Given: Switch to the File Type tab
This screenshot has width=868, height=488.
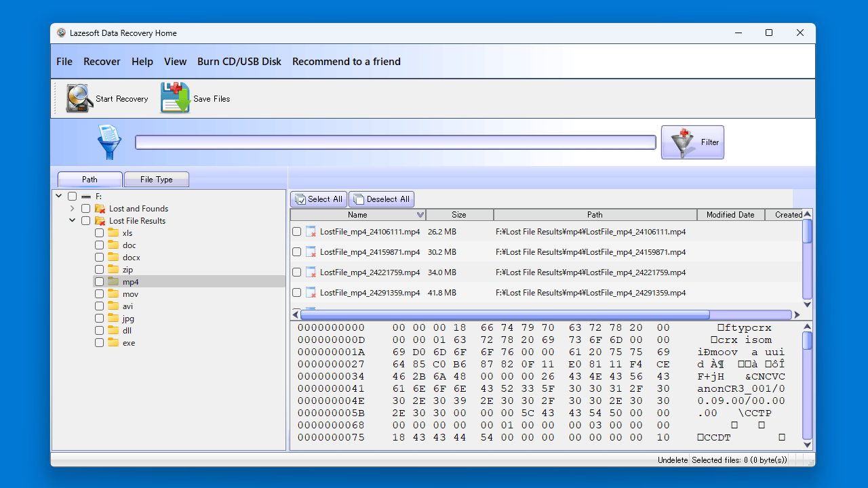Looking at the screenshot, I should click(157, 180).
